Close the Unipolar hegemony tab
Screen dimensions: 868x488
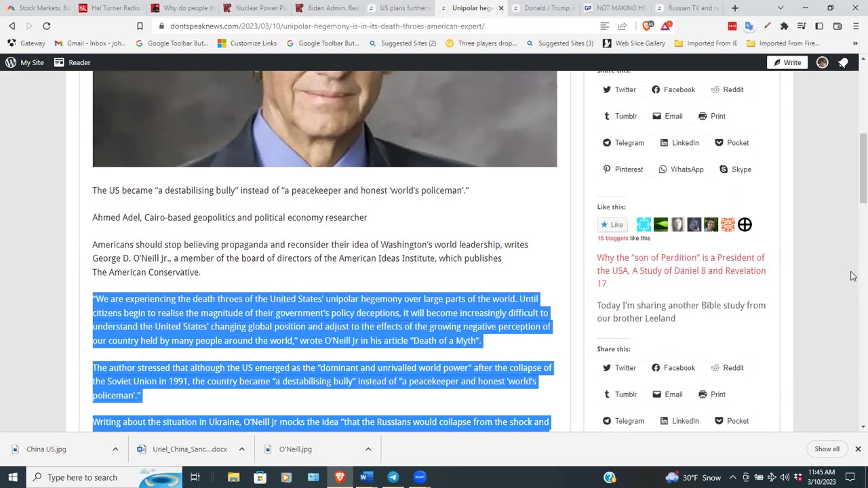(501, 8)
